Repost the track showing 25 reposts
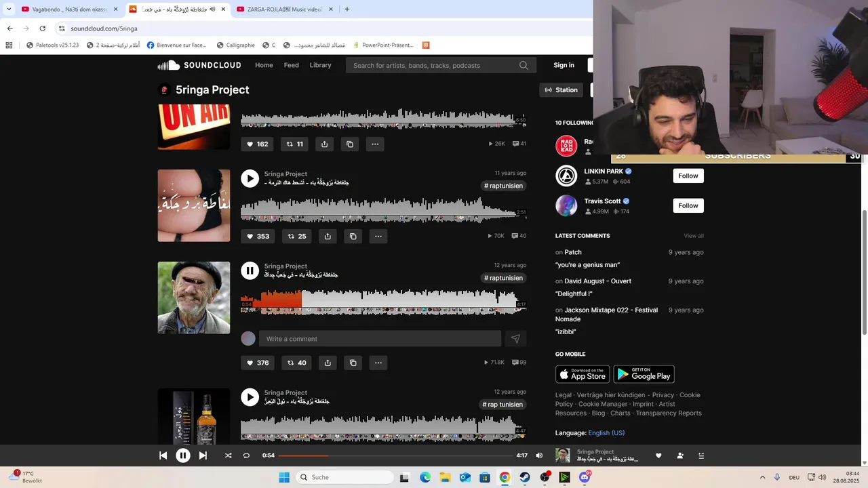Image resolution: width=868 pixels, height=488 pixels. (x=296, y=236)
